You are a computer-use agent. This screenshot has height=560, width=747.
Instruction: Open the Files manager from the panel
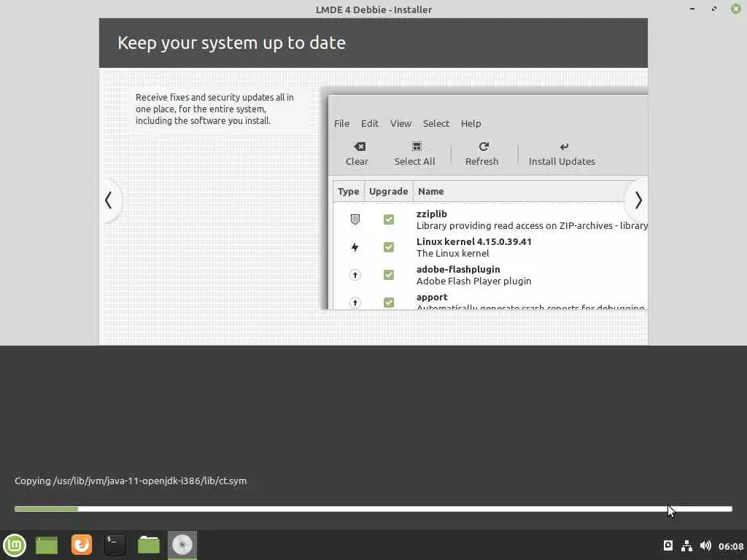click(x=149, y=545)
